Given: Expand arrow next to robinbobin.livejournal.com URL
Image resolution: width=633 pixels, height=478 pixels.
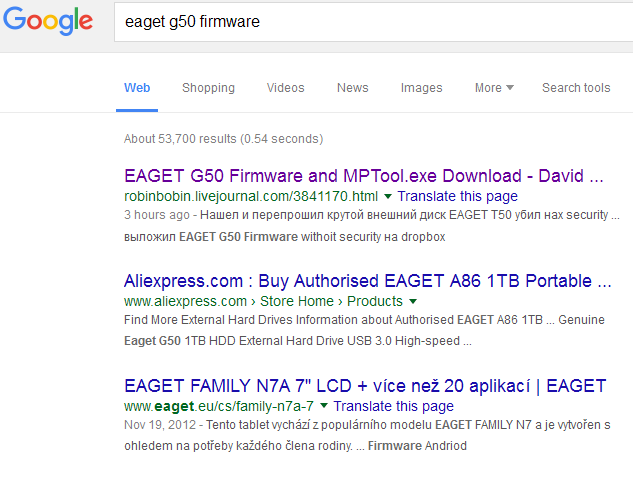Looking at the screenshot, I should tap(388, 197).
